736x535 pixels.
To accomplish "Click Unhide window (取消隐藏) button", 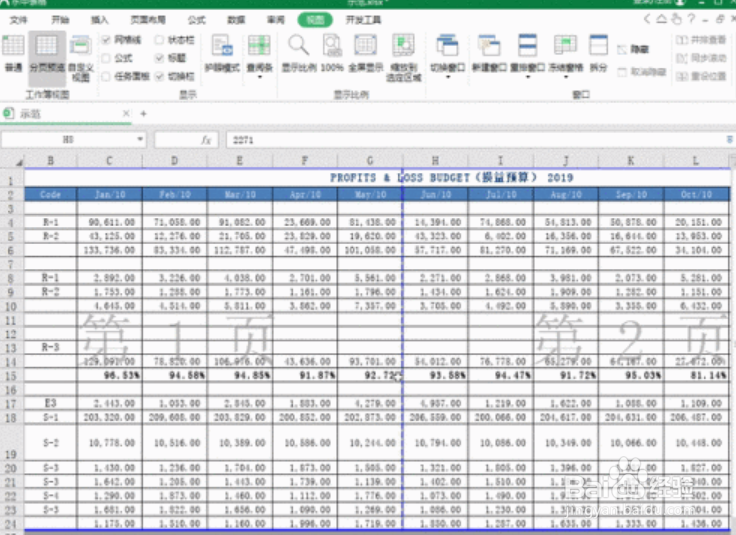I will click(642, 72).
